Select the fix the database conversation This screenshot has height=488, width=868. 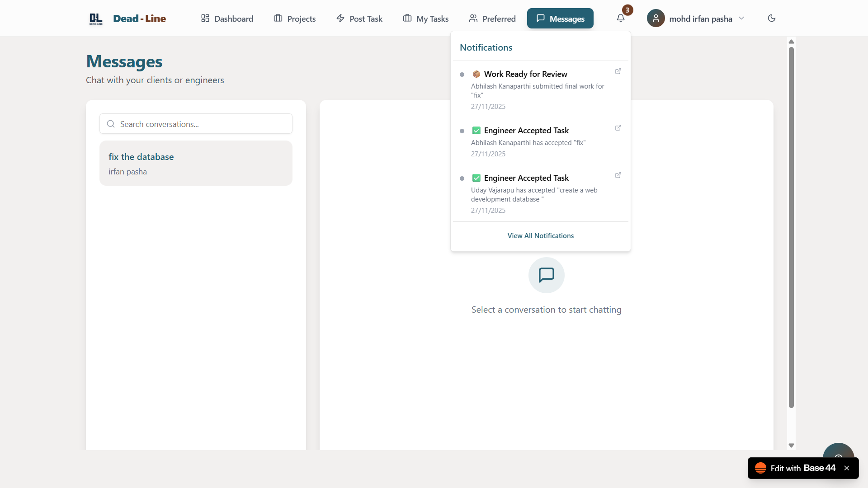[x=196, y=163]
